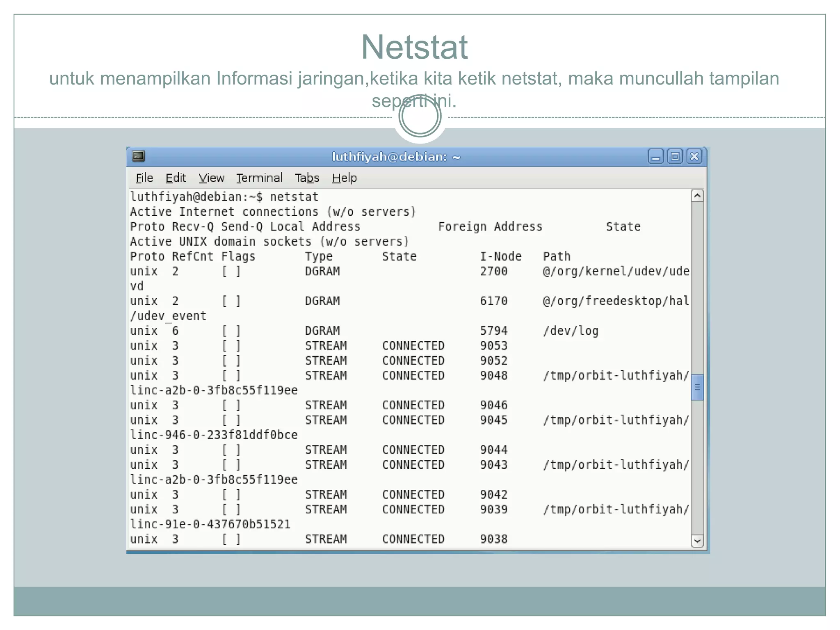Viewport: 840px width, 630px height.
Task: Click STREAM in the 9038 row
Action: (x=326, y=539)
